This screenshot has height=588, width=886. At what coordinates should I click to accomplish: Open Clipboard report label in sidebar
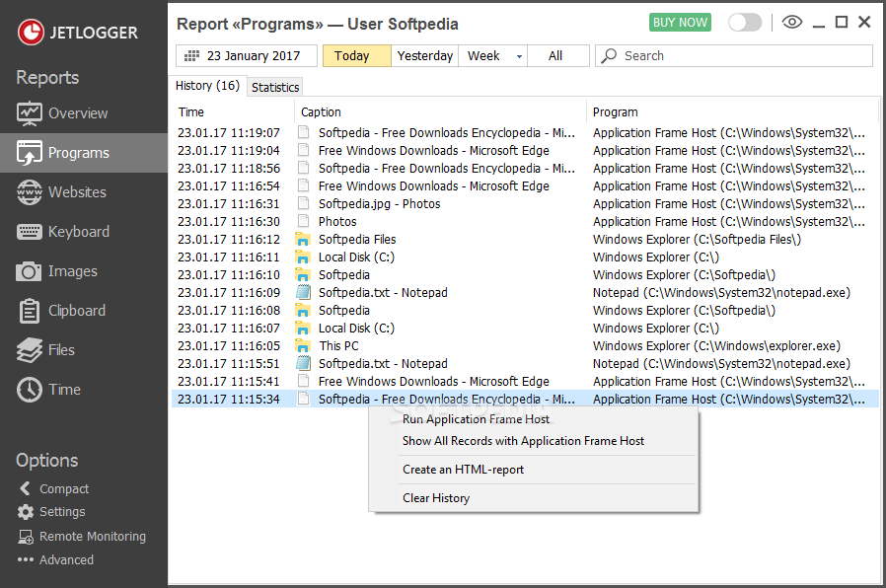click(77, 311)
